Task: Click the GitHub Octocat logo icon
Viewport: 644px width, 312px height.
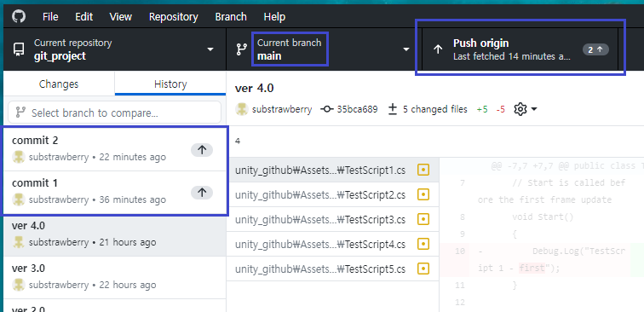Action: (19, 16)
